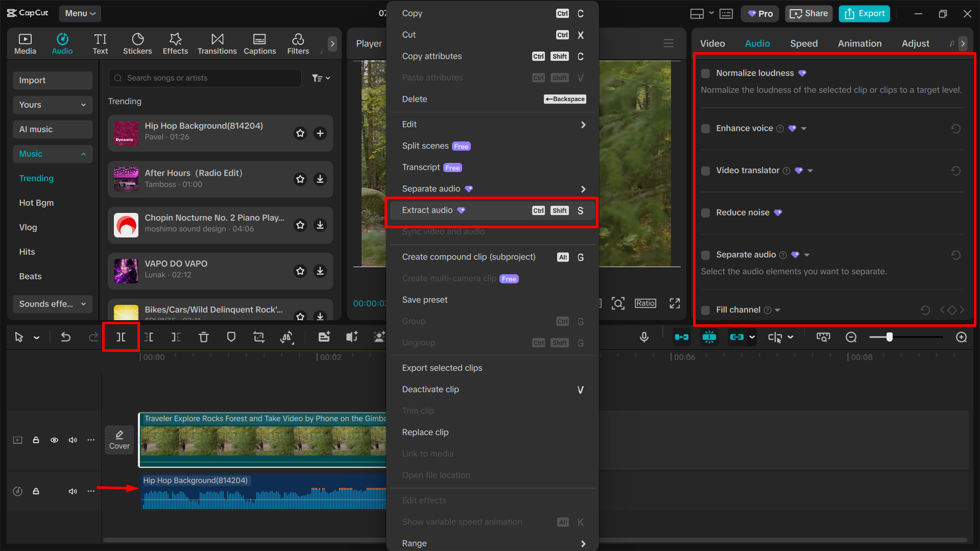The image size is (980, 551).
Task: Enable Separate audio checkbox in Audio panel
Action: (706, 255)
